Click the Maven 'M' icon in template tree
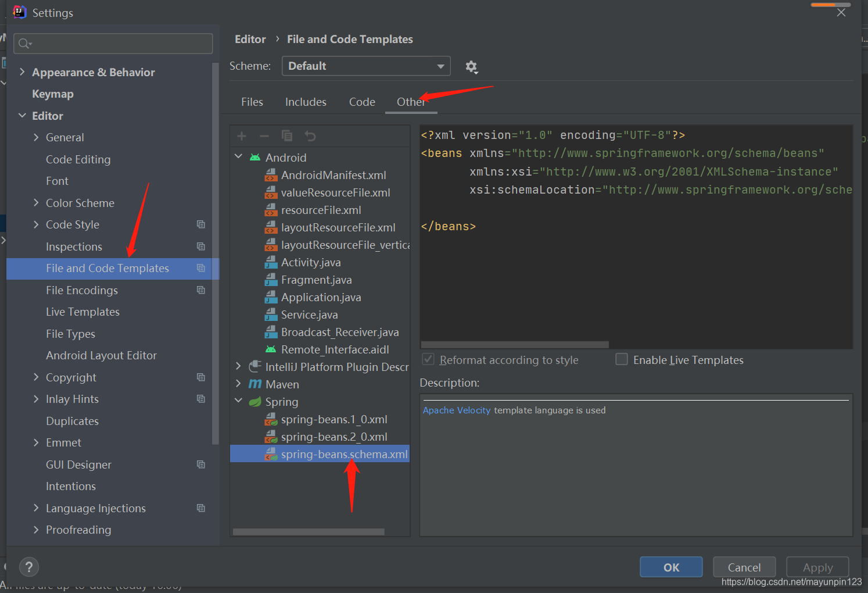 coord(255,384)
